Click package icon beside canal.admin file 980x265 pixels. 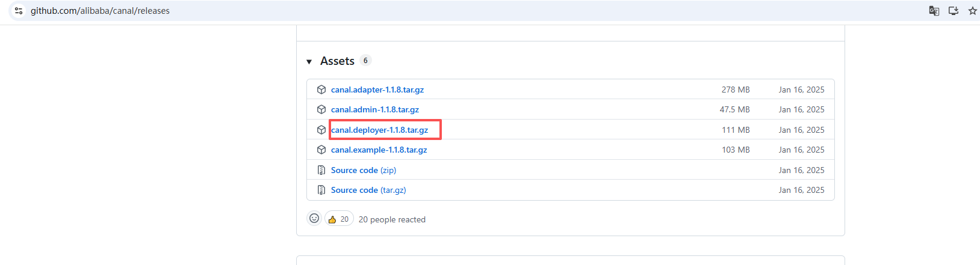click(x=321, y=109)
